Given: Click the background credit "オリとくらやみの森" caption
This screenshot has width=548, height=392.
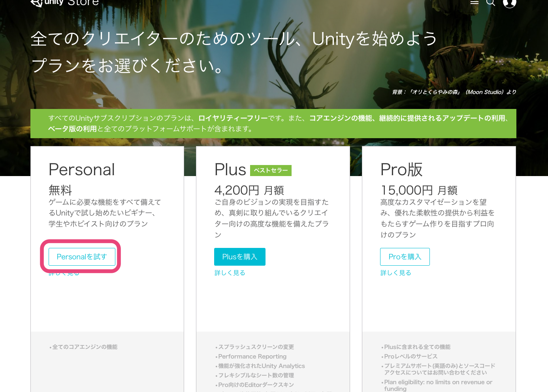Looking at the screenshot, I should pos(454,92).
